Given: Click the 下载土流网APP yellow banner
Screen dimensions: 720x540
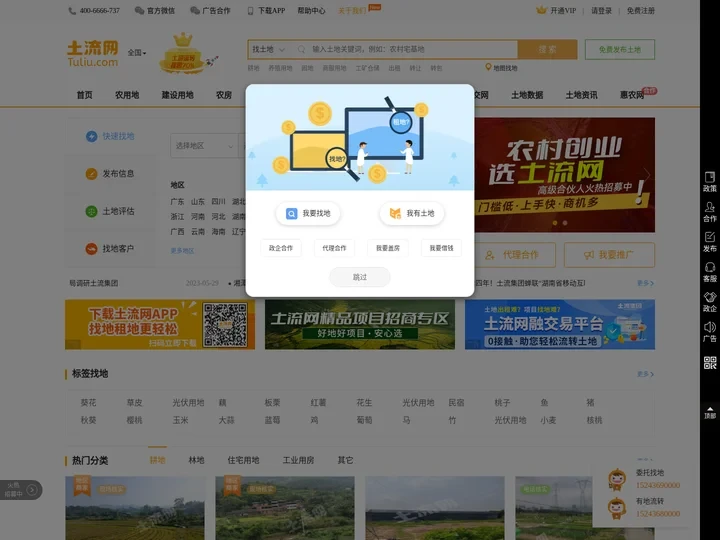Looking at the screenshot, I should pos(160,325).
